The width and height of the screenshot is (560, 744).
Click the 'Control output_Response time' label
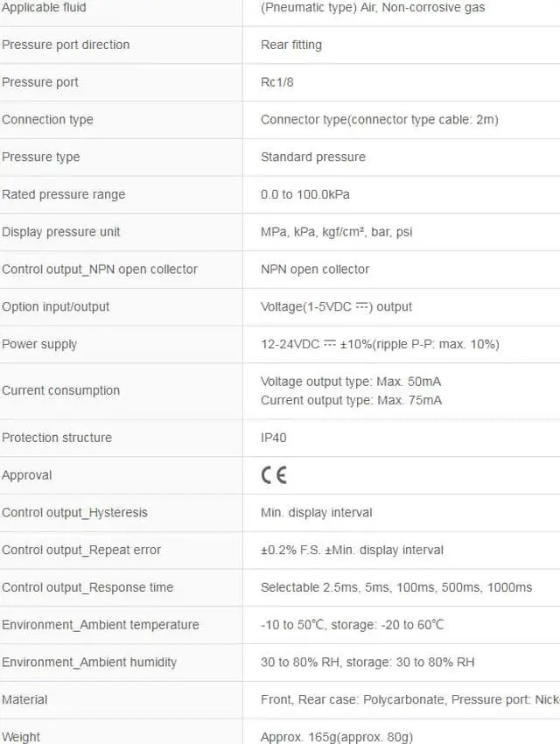click(x=87, y=587)
